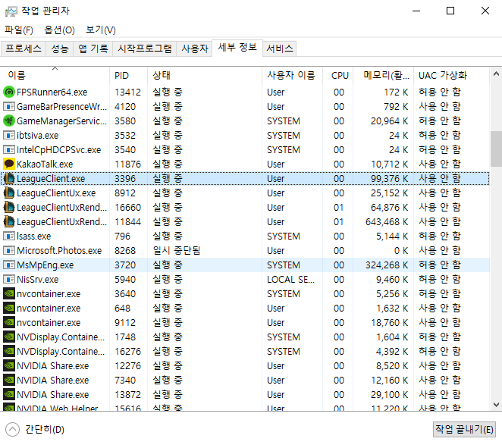Viewport: 502px width, 448px height.
Task: Click the vertical scrollbar thumb
Action: [x=496, y=149]
